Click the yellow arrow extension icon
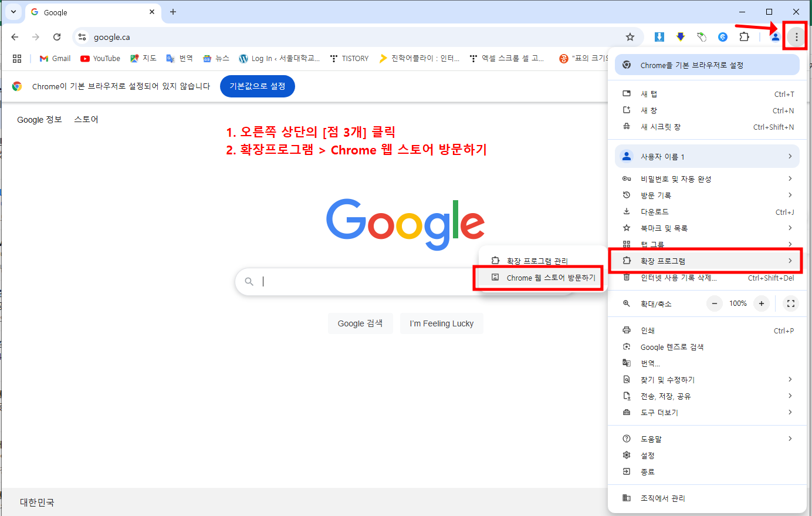 [681, 37]
